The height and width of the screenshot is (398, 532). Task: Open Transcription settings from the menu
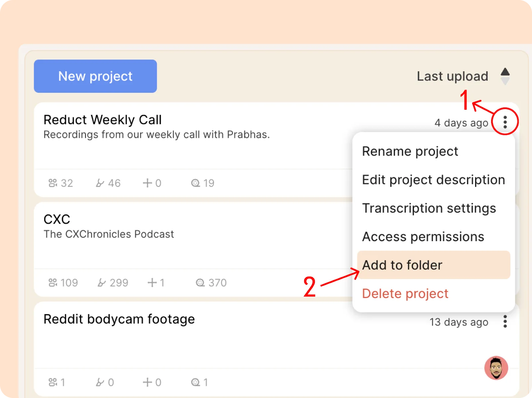[x=429, y=208]
